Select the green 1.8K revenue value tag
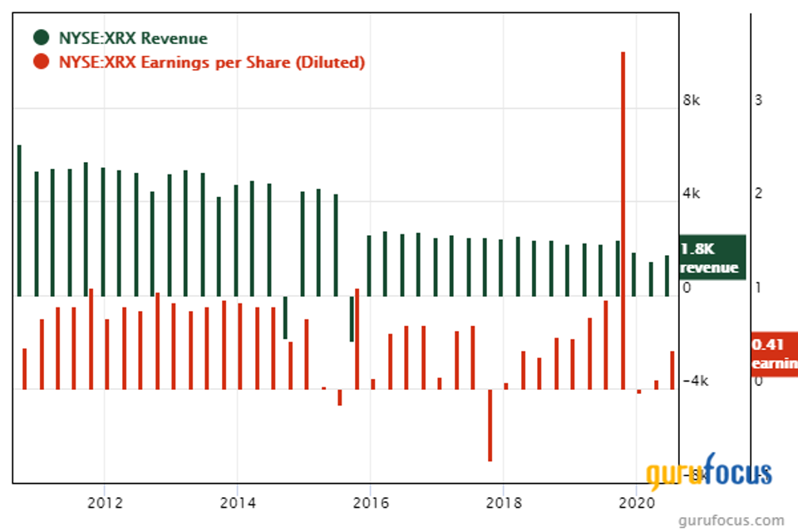798x532 pixels. point(711,258)
